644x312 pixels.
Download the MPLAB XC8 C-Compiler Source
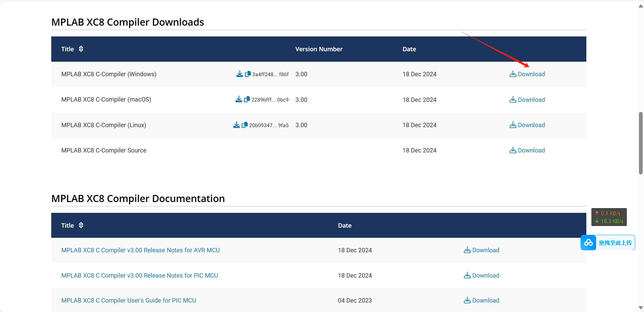pos(527,150)
